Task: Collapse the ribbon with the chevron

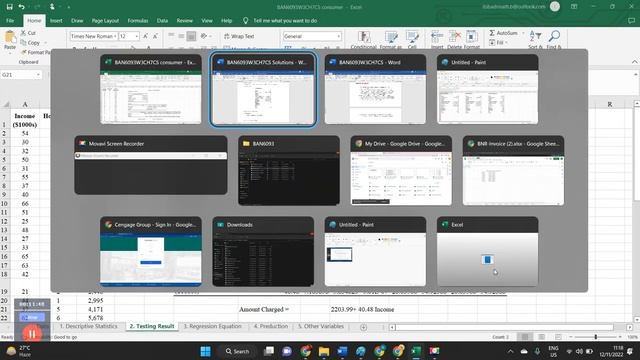Action: click(x=634, y=62)
